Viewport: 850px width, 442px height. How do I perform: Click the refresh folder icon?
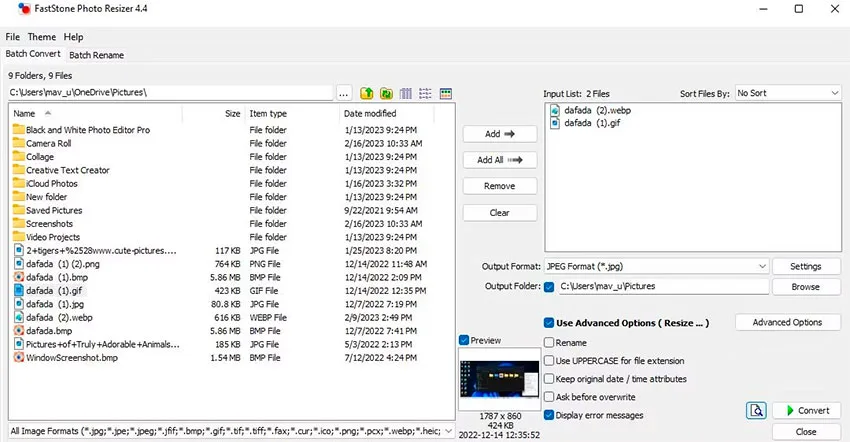coord(387,93)
